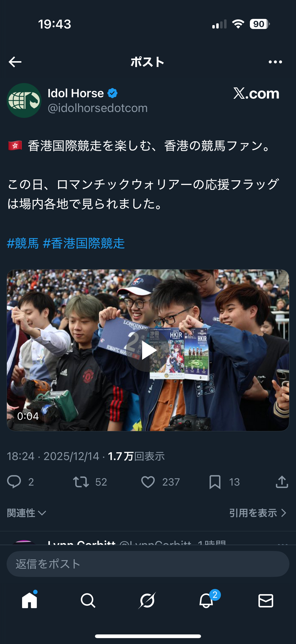Image resolution: width=296 pixels, height=644 pixels.
Task: Open the notifications bell tab
Action: [206, 600]
